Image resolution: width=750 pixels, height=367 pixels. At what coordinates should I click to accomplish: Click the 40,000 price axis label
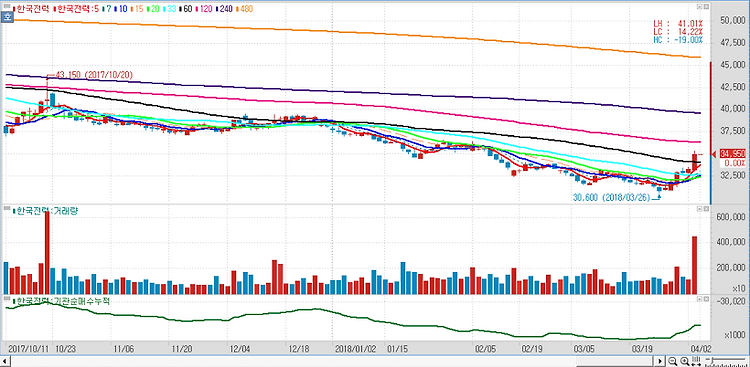[733, 109]
